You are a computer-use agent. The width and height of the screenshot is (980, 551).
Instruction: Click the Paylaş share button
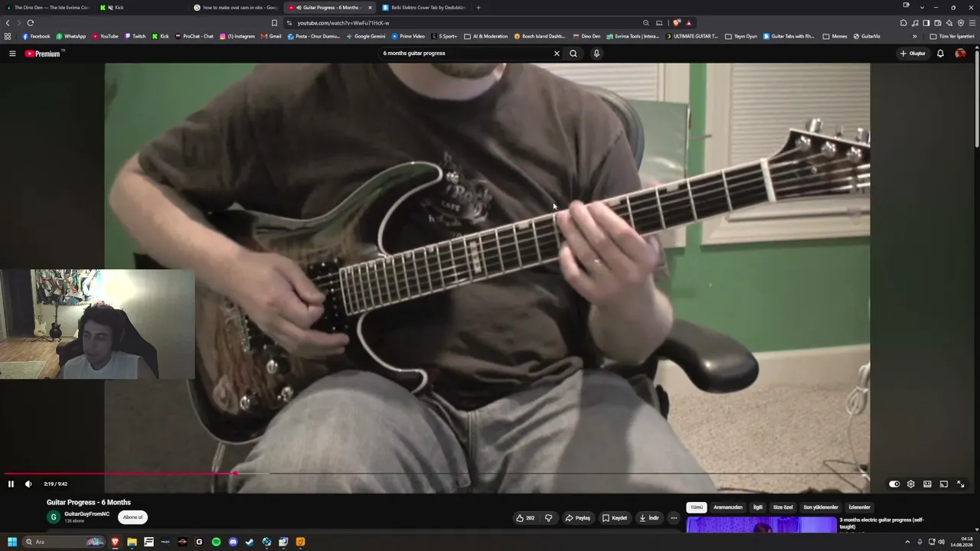[578, 518]
